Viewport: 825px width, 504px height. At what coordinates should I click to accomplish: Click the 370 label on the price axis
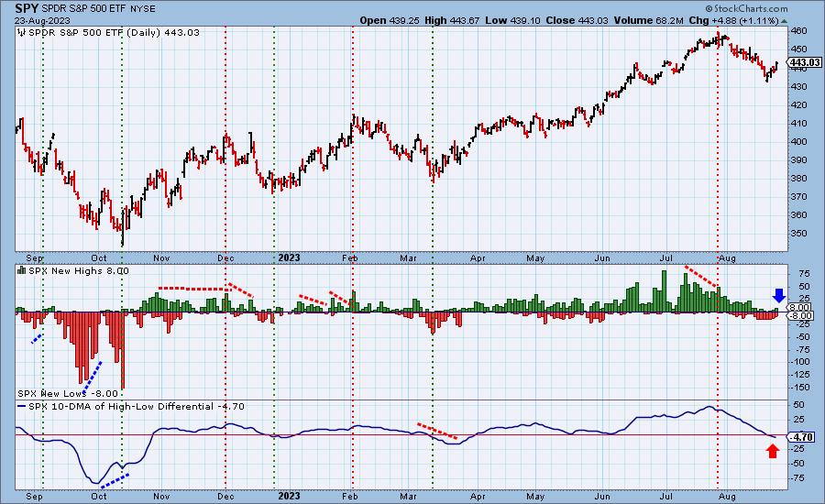[x=798, y=196]
